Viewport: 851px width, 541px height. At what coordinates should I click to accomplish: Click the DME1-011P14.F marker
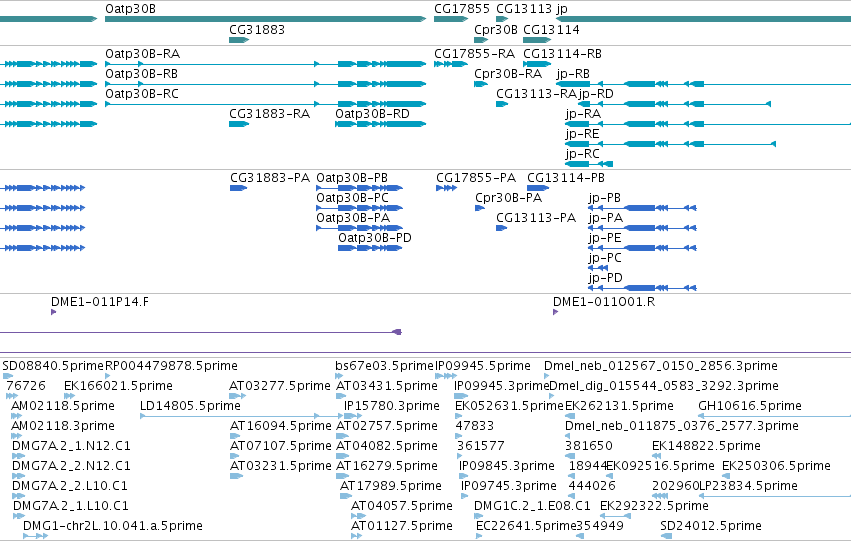click(x=53, y=312)
